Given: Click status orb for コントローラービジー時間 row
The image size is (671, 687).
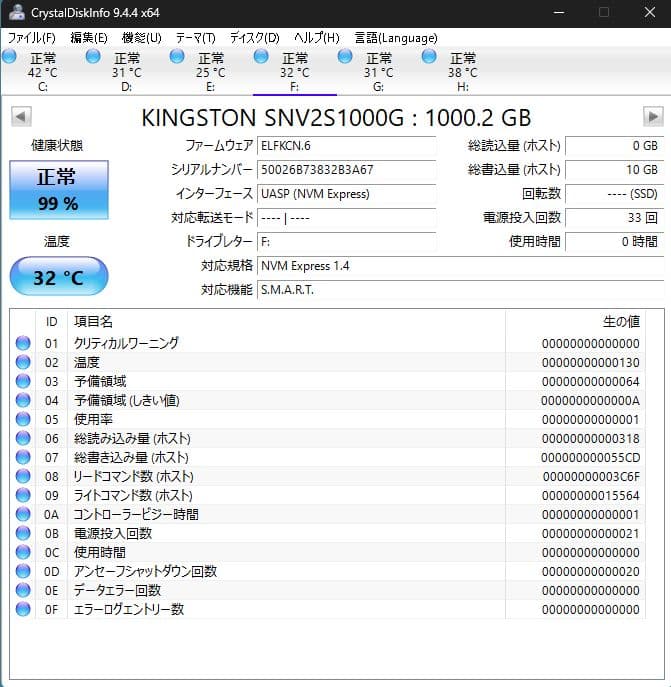Looking at the screenshot, I should coord(23,514).
